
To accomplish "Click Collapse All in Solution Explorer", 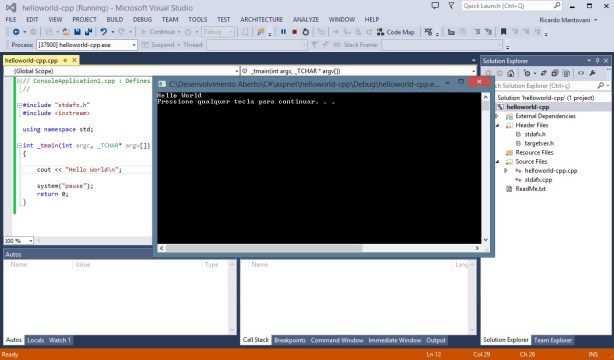I will click(x=554, y=73).
